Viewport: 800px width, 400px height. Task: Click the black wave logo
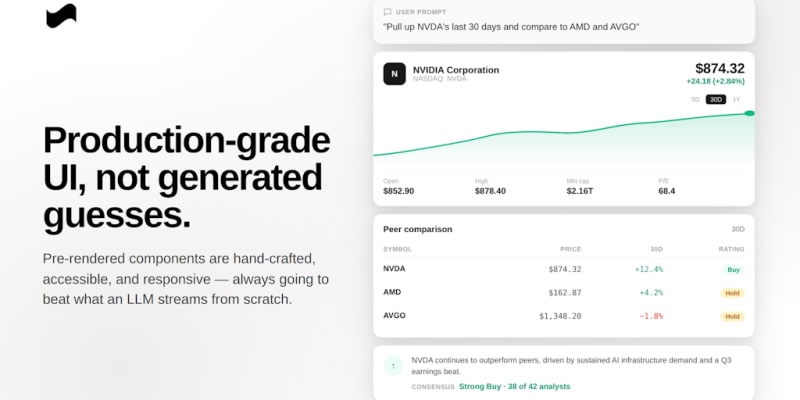[61, 16]
